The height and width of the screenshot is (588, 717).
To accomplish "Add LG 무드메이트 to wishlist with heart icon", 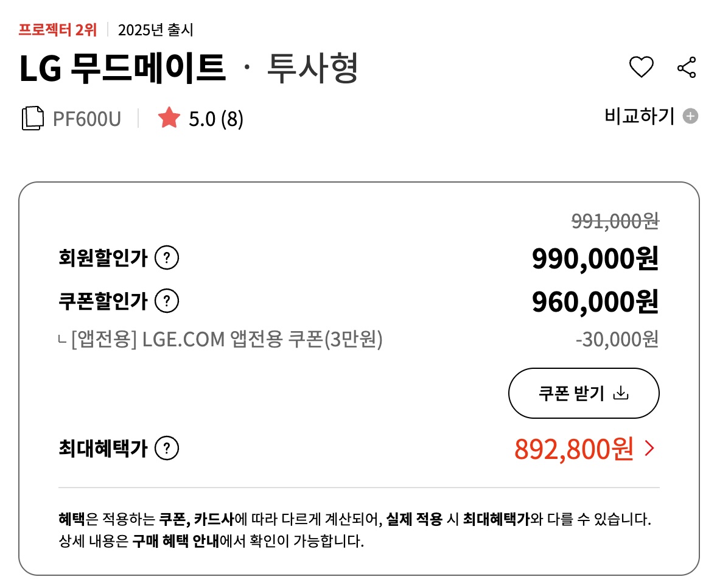I will click(641, 67).
